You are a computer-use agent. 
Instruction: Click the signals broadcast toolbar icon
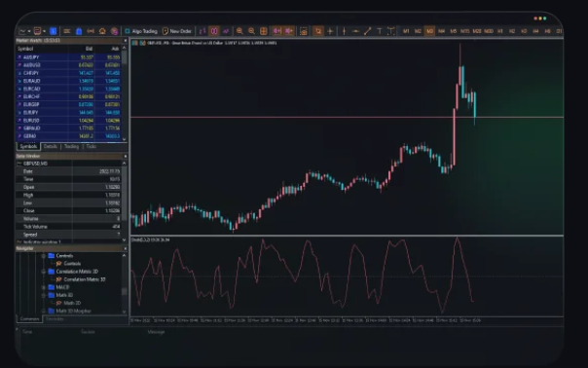(x=91, y=31)
